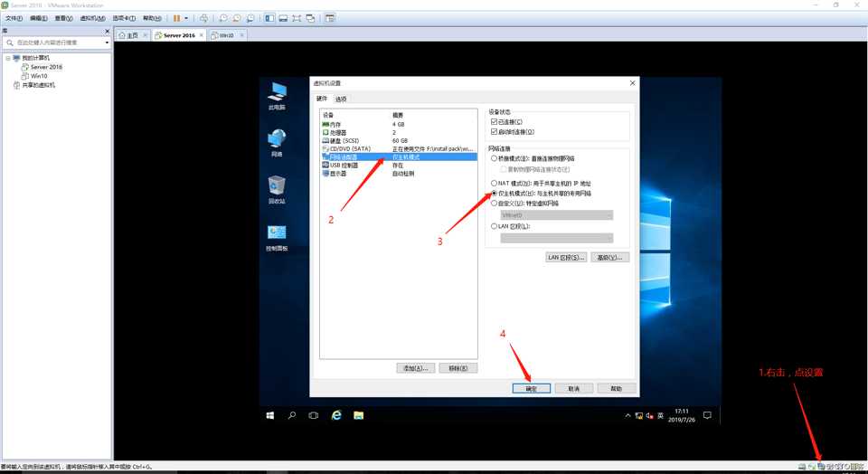Open the 帮助(H) menu
This screenshot has height=474, width=868.
point(152,18)
